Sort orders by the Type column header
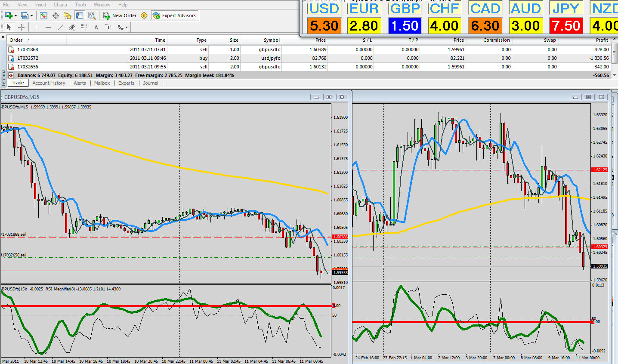618x364 pixels. (188, 40)
